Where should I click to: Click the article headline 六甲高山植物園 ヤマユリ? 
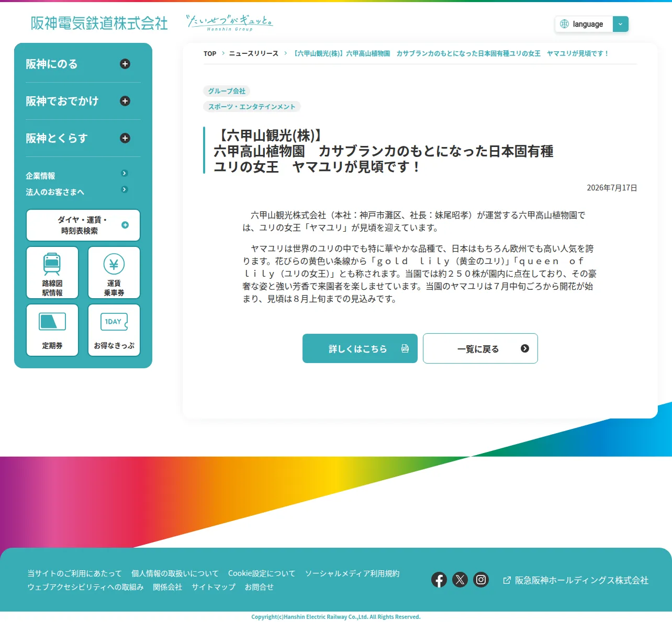[x=384, y=151]
